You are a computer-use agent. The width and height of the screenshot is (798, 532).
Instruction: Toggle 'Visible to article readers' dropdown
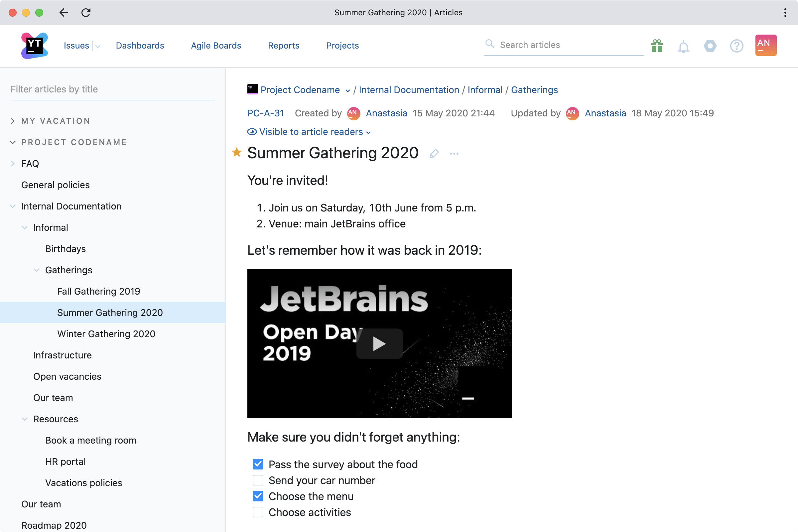point(309,132)
